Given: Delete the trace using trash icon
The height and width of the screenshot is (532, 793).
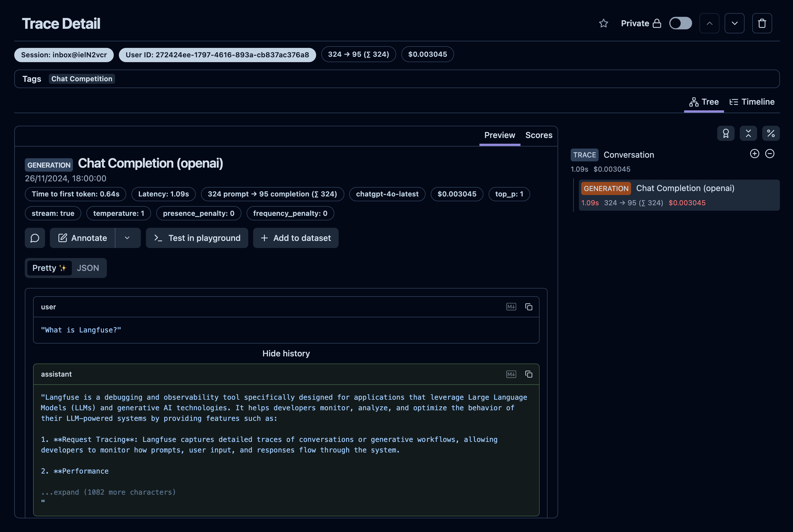Looking at the screenshot, I should click(762, 23).
